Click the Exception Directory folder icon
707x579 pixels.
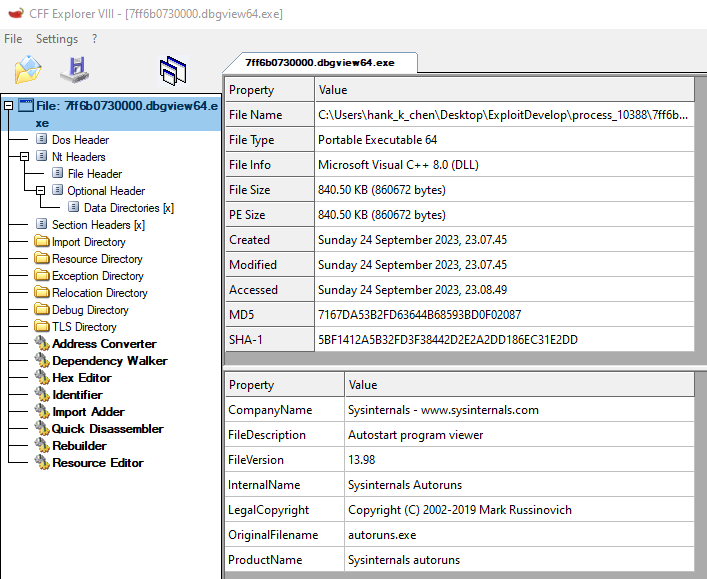coord(42,275)
